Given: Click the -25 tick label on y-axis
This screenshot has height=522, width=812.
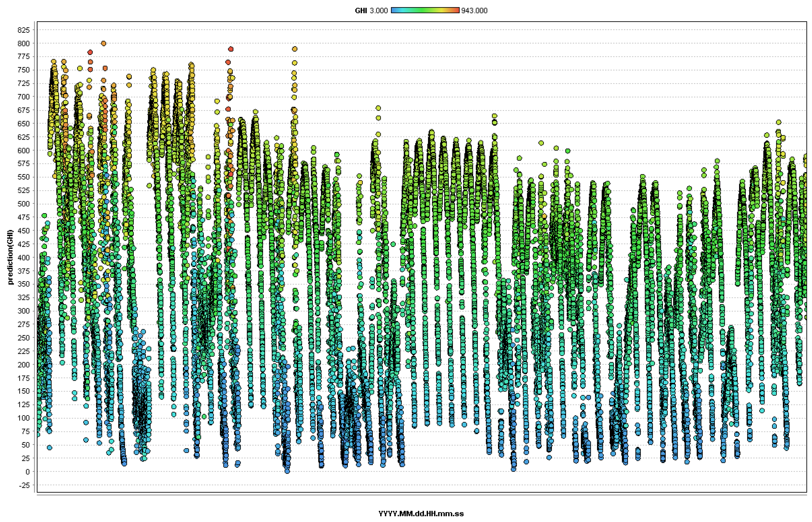Looking at the screenshot, I should point(24,485).
